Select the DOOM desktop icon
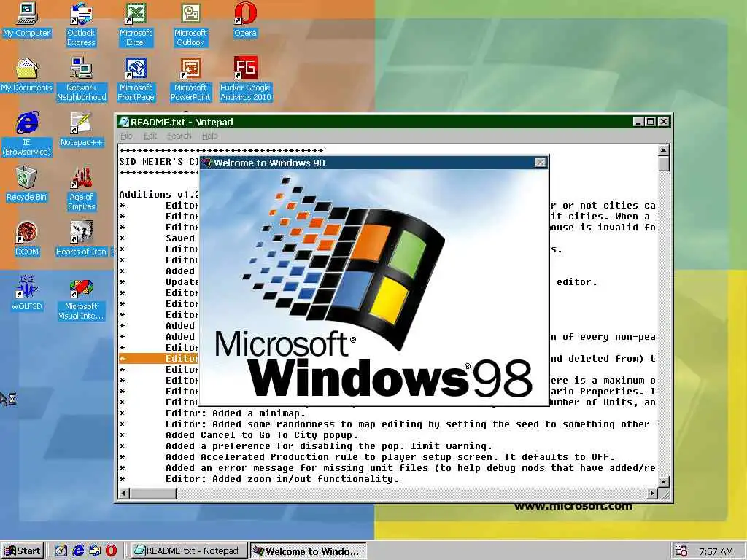The width and height of the screenshot is (747, 560). [27, 239]
